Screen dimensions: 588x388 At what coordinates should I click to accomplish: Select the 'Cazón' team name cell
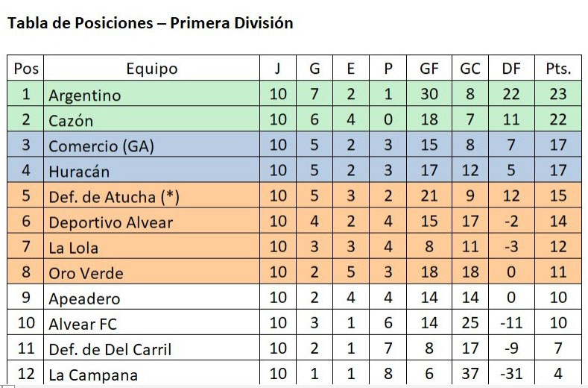[x=151, y=119]
